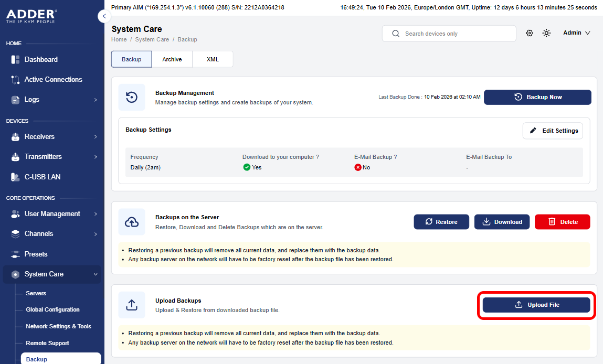The height and width of the screenshot is (364, 603).
Task: Open the Admin user dropdown
Action: (x=576, y=33)
